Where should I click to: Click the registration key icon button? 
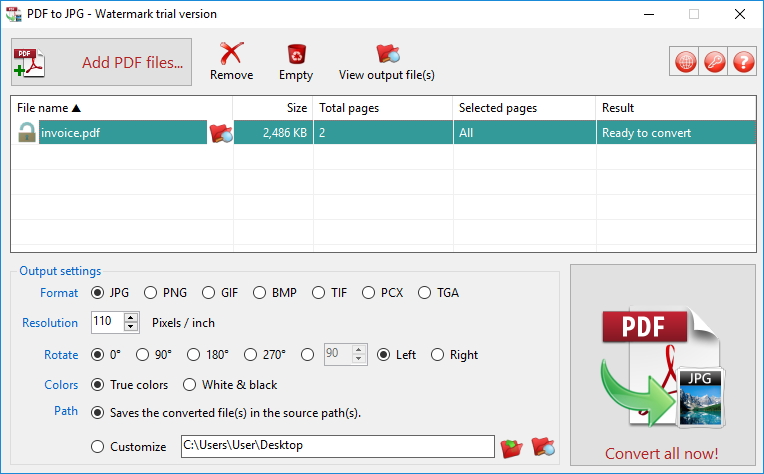tap(714, 62)
